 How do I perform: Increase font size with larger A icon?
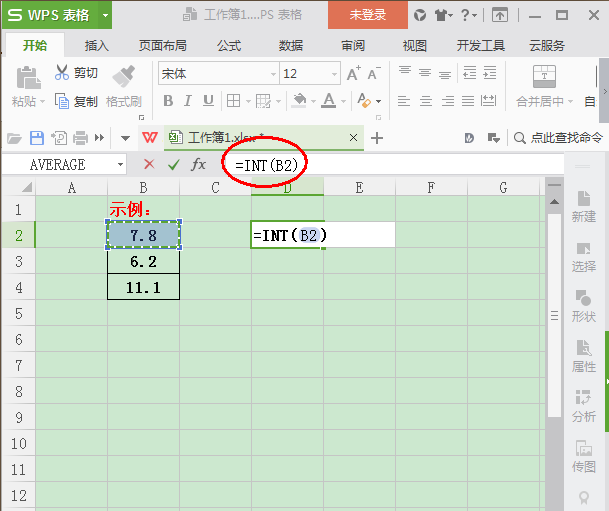tap(353, 74)
